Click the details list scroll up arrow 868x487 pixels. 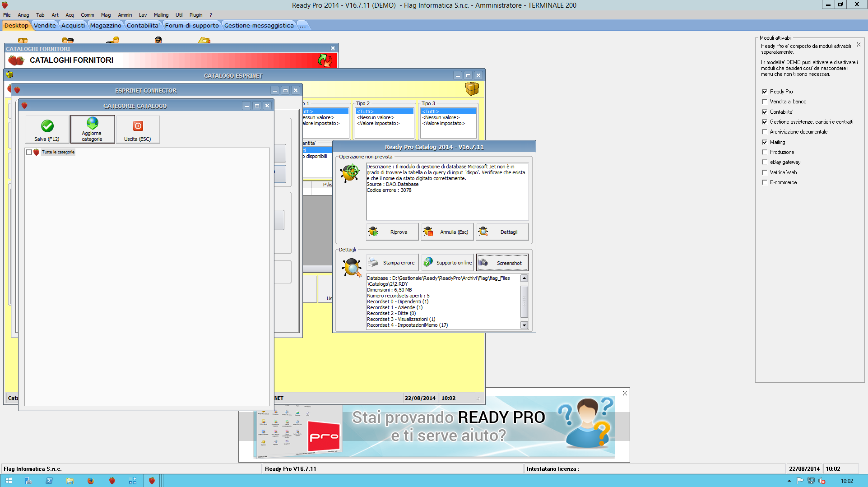click(524, 278)
